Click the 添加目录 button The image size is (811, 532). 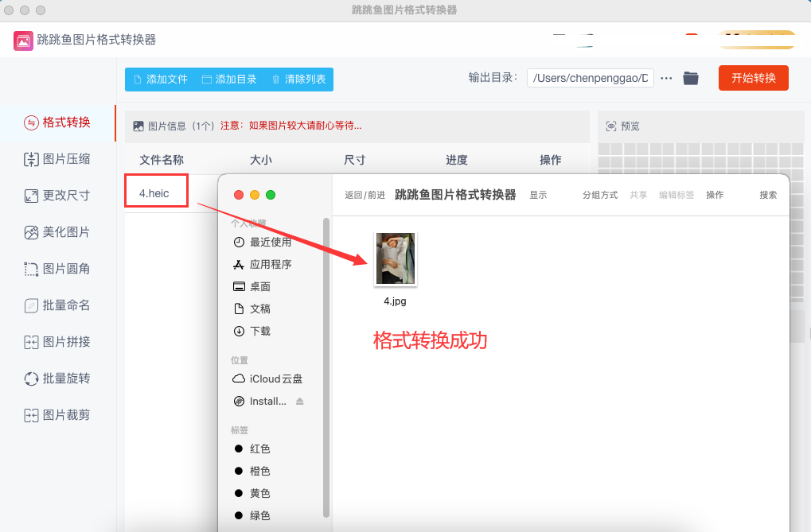(x=229, y=80)
